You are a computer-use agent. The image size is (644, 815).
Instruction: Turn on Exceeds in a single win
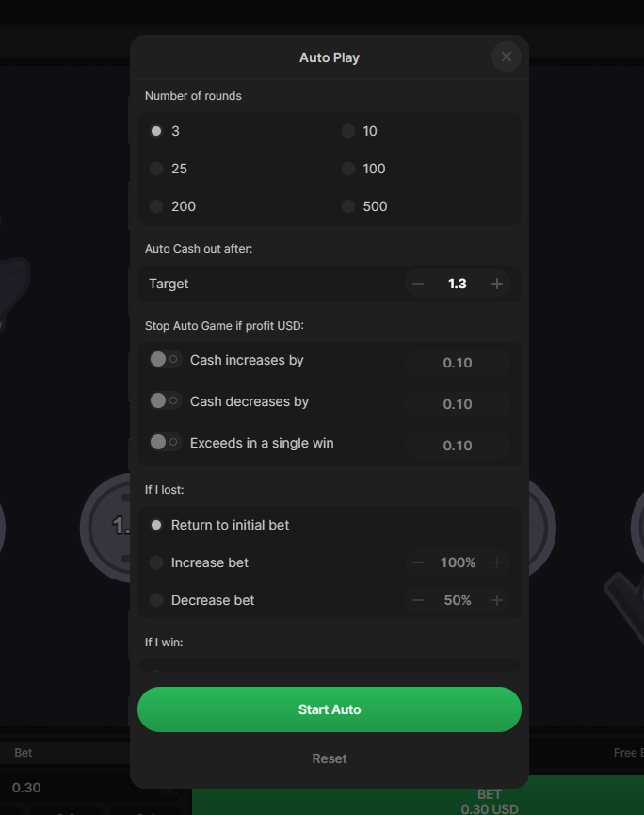(164, 443)
